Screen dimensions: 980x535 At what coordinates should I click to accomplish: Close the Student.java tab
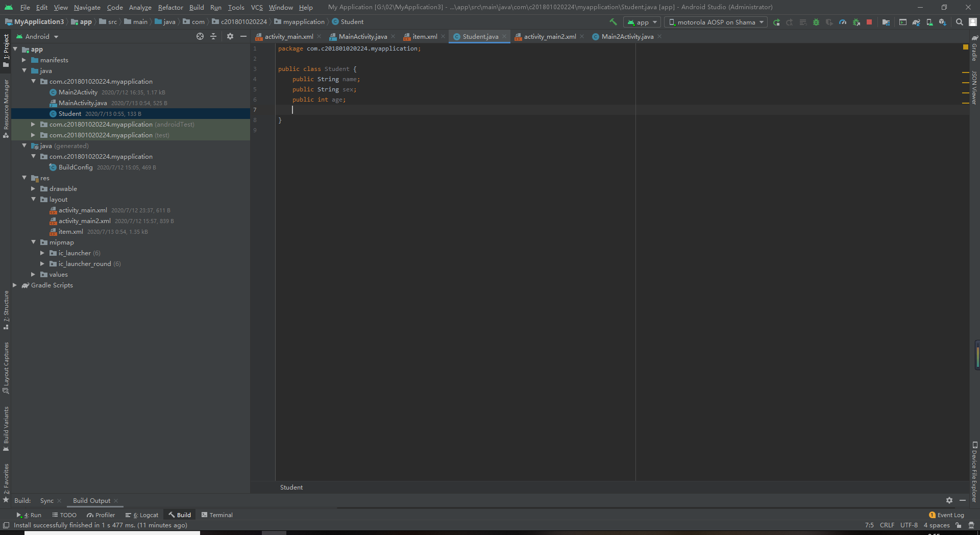coord(504,36)
